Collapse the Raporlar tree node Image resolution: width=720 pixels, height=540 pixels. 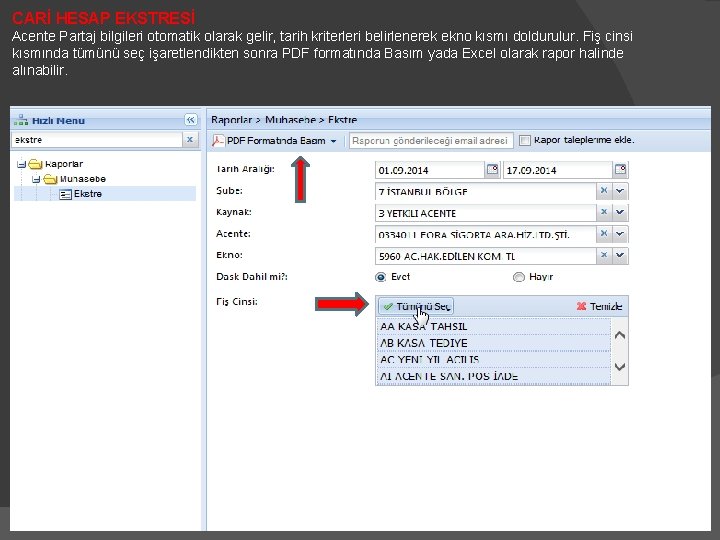[x=21, y=164]
